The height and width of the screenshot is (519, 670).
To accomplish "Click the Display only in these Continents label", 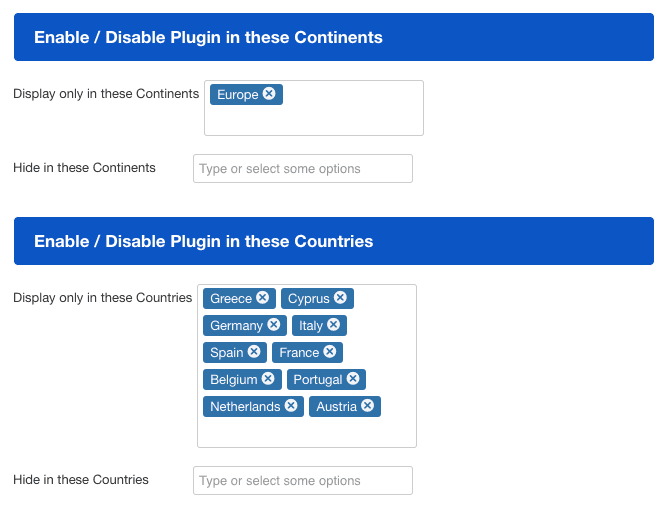I will 106,94.
